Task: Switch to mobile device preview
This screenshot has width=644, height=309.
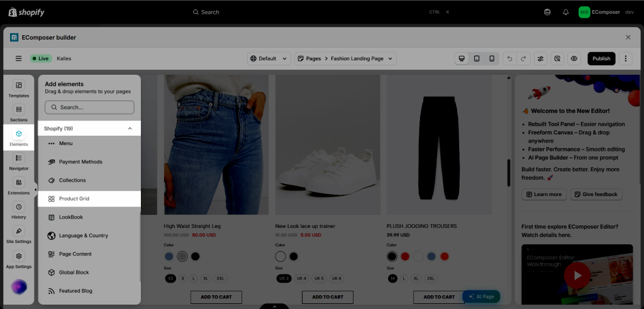Action: (x=492, y=58)
